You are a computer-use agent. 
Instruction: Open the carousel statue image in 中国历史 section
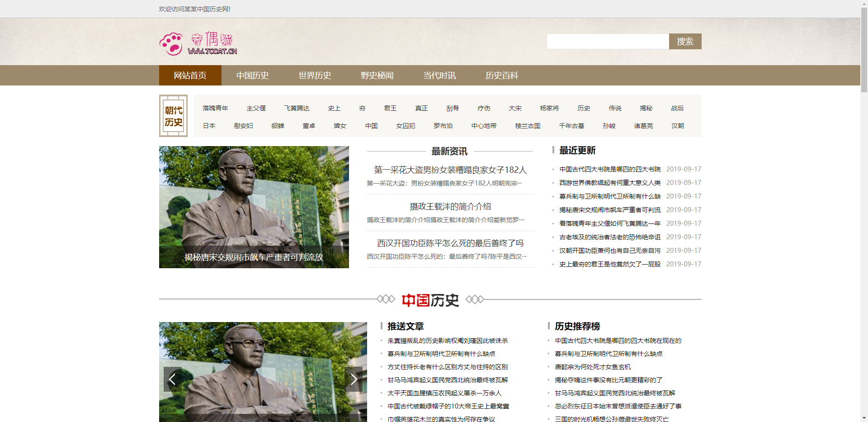coord(263,372)
